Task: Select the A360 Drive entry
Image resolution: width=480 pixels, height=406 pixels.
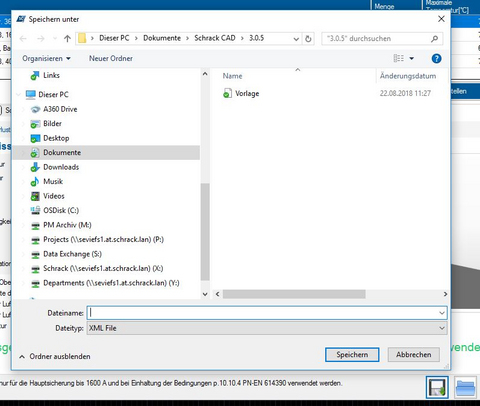Action: coord(60,109)
